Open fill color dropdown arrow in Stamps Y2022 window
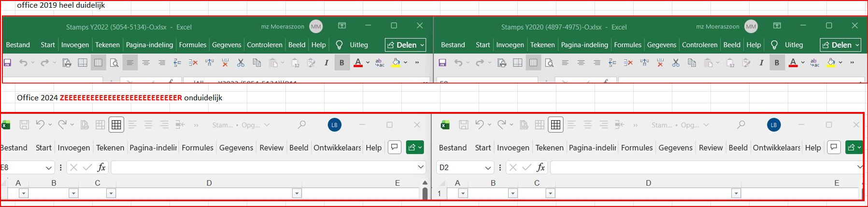The height and width of the screenshot is (207, 868). (x=406, y=63)
